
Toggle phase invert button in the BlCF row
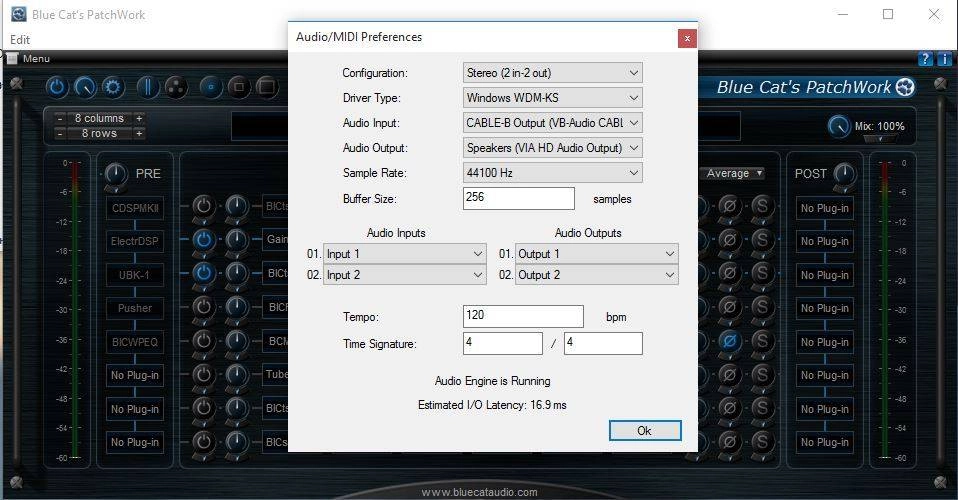pos(729,306)
